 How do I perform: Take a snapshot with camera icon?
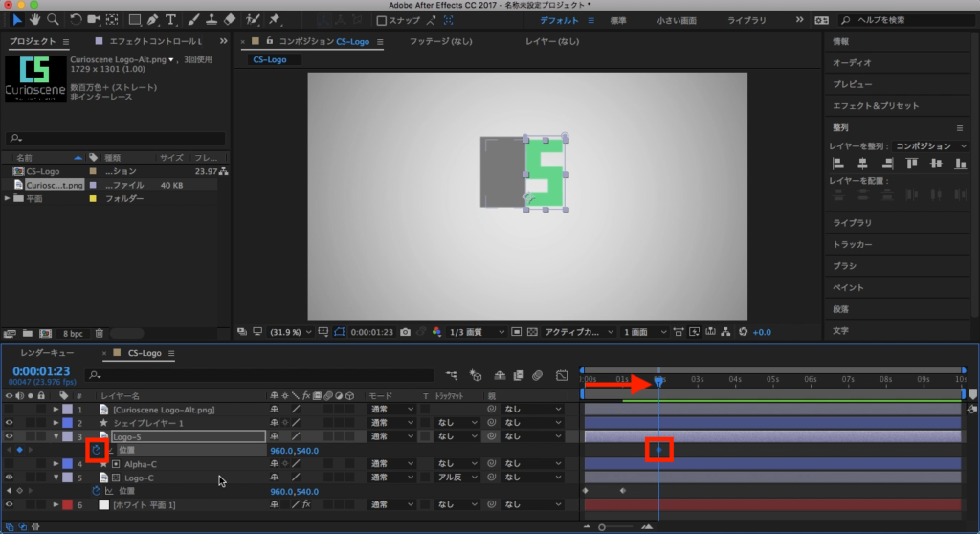407,332
